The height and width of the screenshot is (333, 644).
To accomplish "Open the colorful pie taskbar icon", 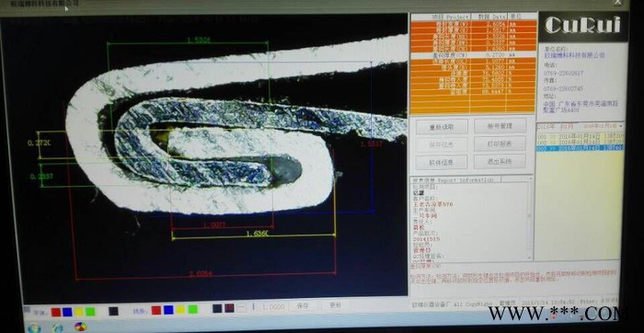I will 81,327.
